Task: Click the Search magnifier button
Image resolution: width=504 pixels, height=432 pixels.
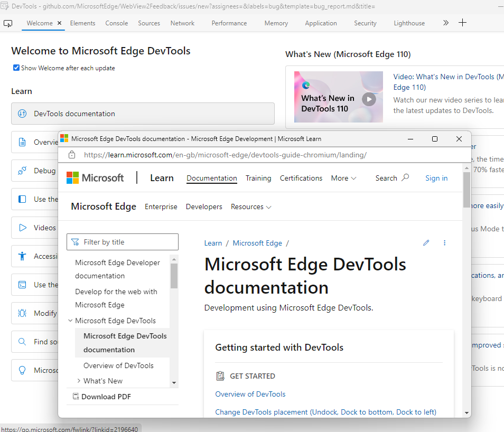Action: [392, 178]
